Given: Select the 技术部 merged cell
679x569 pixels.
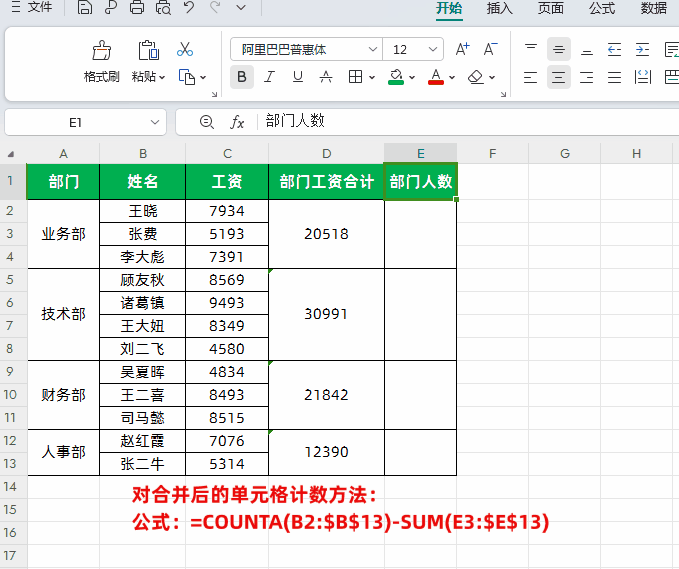Looking at the screenshot, I should [64, 314].
